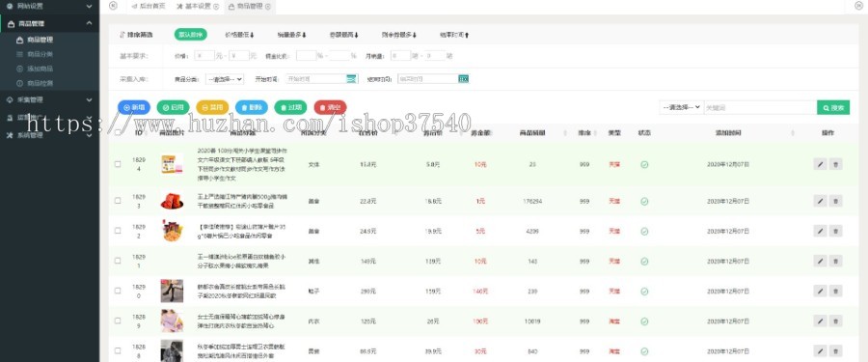
Task: Tick the checkbox for product 18288
Action: click(x=118, y=350)
